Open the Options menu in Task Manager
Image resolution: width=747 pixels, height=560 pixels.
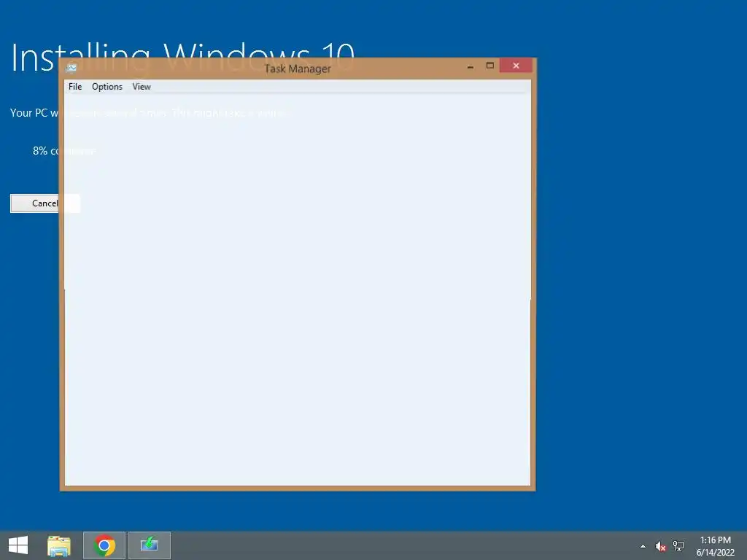[107, 87]
